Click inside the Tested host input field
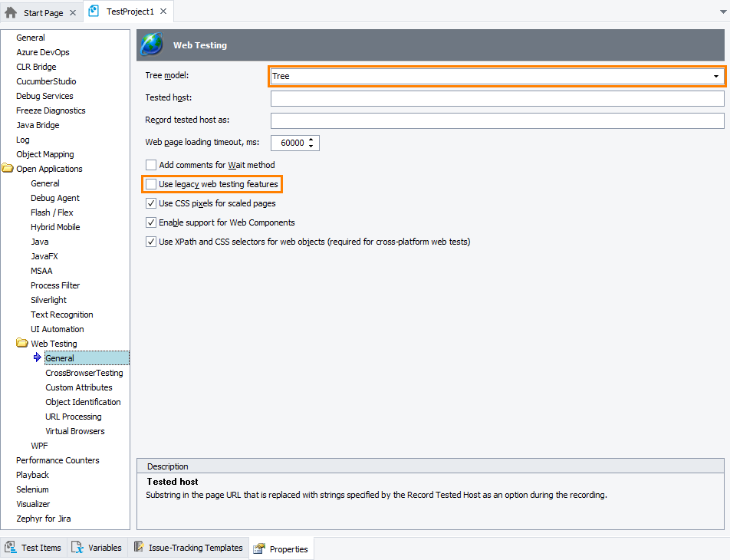The image size is (730, 560). 497,98
